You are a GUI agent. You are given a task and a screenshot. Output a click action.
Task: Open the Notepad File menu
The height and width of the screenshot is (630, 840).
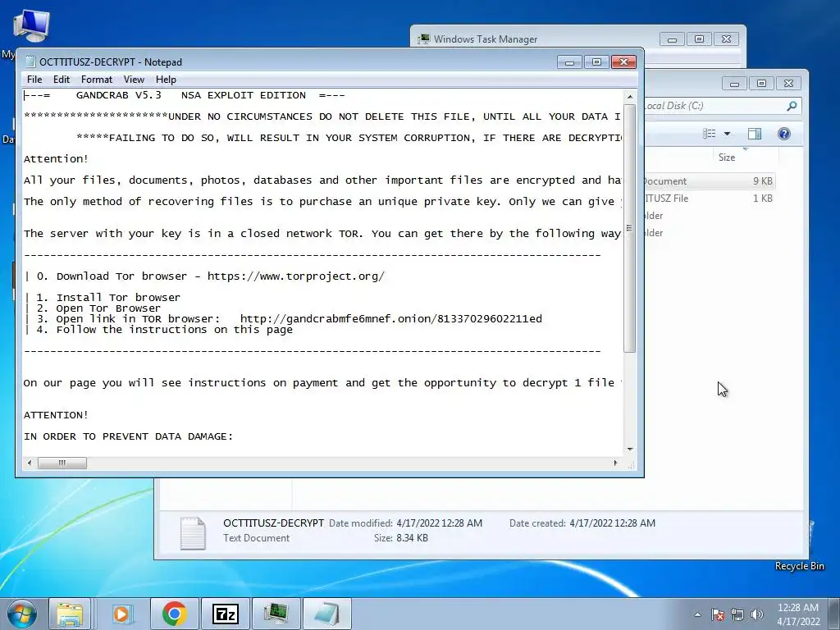coord(34,80)
